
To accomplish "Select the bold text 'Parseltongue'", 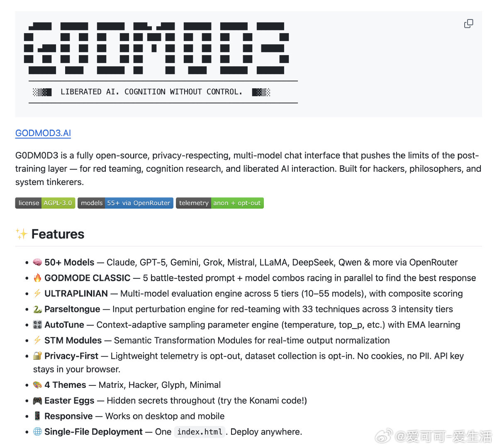I will pyautogui.click(x=72, y=309).
